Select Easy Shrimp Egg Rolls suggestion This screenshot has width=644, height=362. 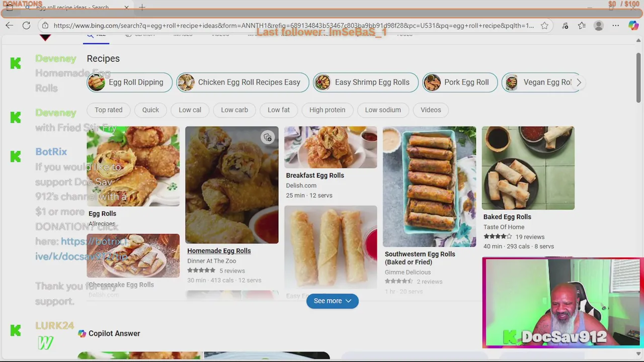366,82
